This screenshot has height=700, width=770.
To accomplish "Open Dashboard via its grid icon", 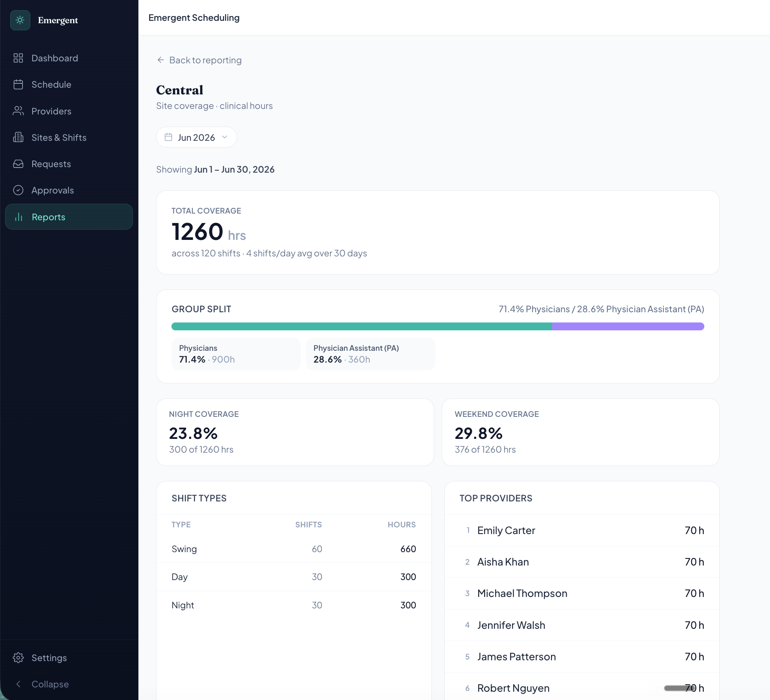I will coord(18,58).
